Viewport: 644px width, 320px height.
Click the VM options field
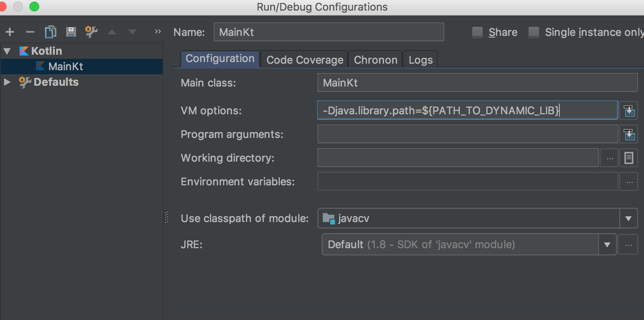click(467, 110)
